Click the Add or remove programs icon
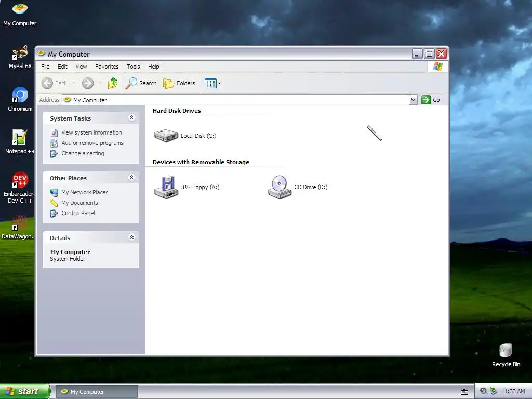 54,143
